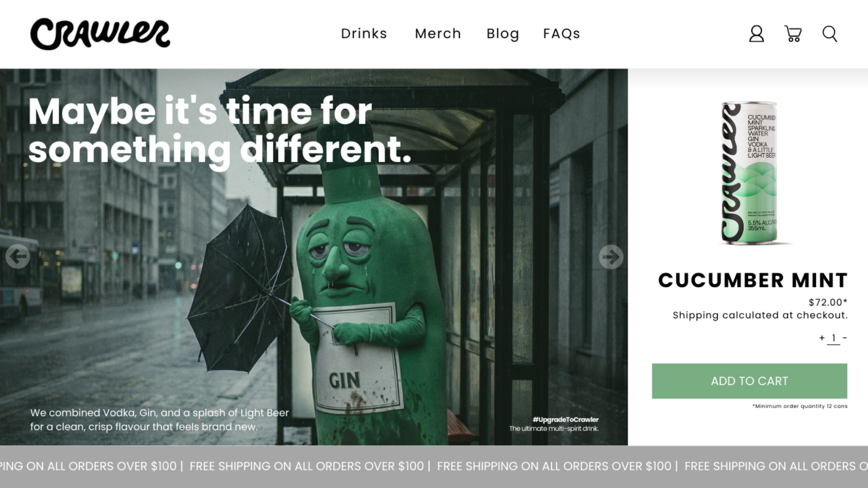Select the quantity number field

[833, 338]
